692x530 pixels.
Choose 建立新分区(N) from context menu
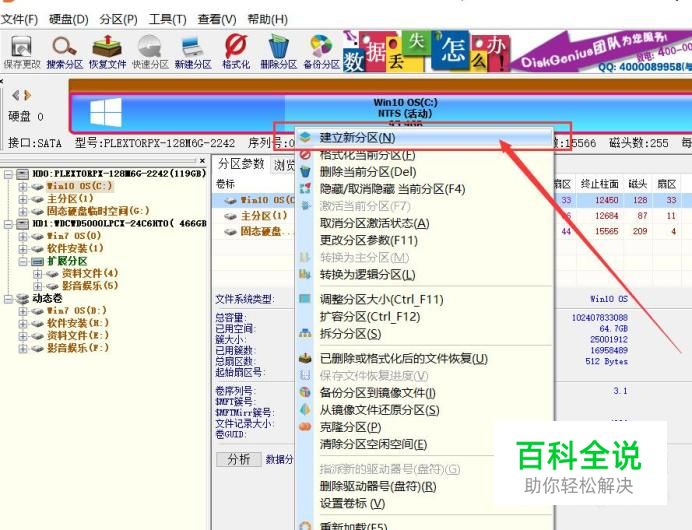[x=424, y=138]
